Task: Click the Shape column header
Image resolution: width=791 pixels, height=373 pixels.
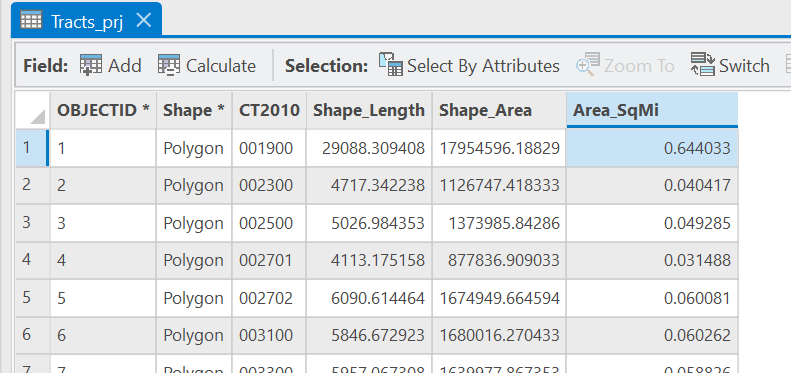Action: click(x=194, y=110)
